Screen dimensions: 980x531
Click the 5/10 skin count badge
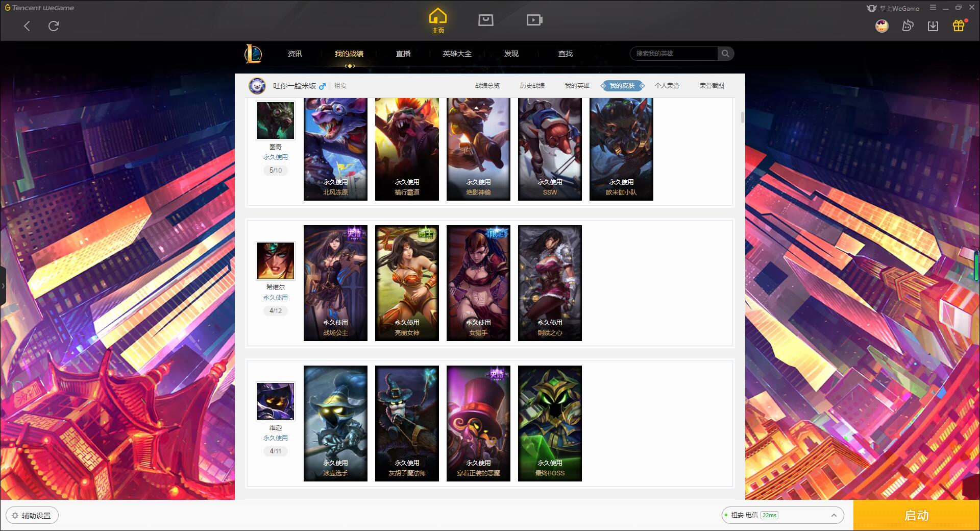point(276,171)
